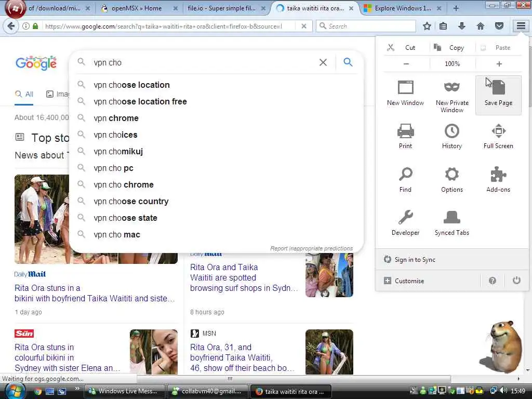Open Customise in the menu panel
This screenshot has height=399, width=532.
point(428,281)
